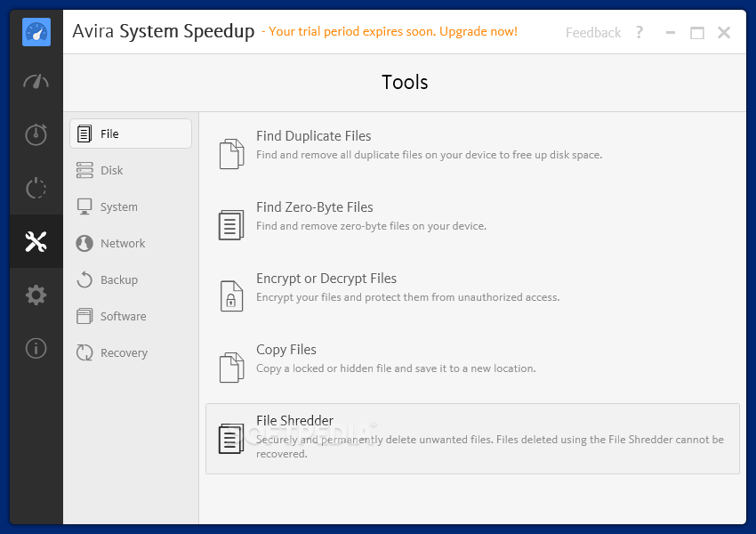The width and height of the screenshot is (756, 534).
Task: Click the Tools page heading
Action: coord(405,82)
